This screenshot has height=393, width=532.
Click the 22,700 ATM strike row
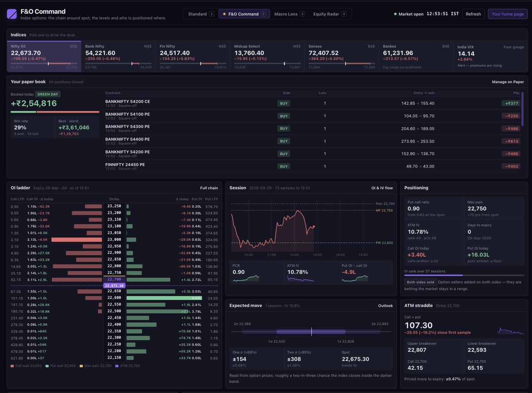click(114, 280)
